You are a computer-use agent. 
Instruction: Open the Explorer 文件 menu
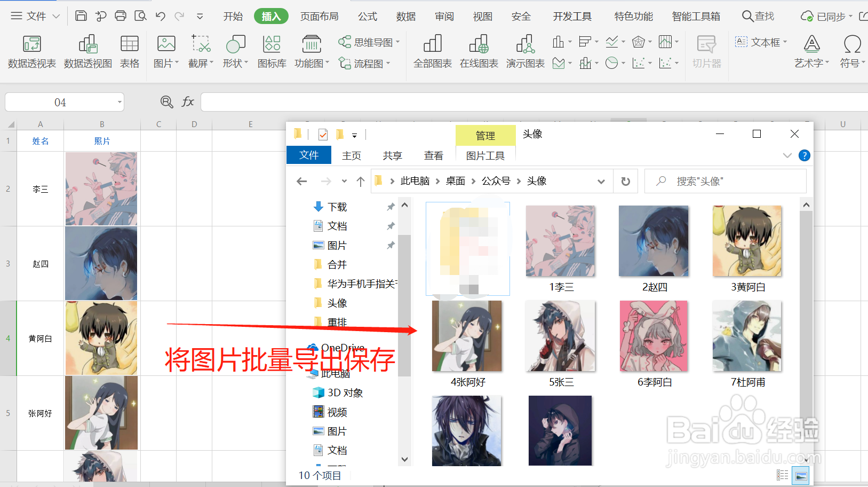pos(309,155)
